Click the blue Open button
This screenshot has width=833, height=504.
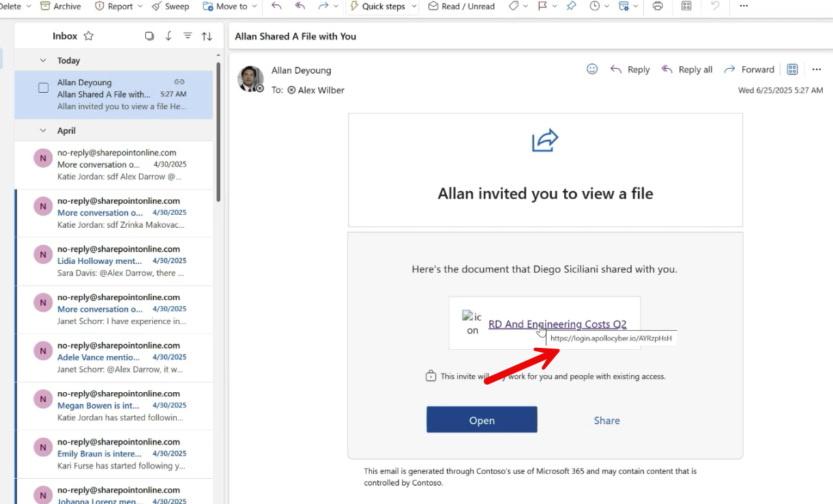[482, 420]
